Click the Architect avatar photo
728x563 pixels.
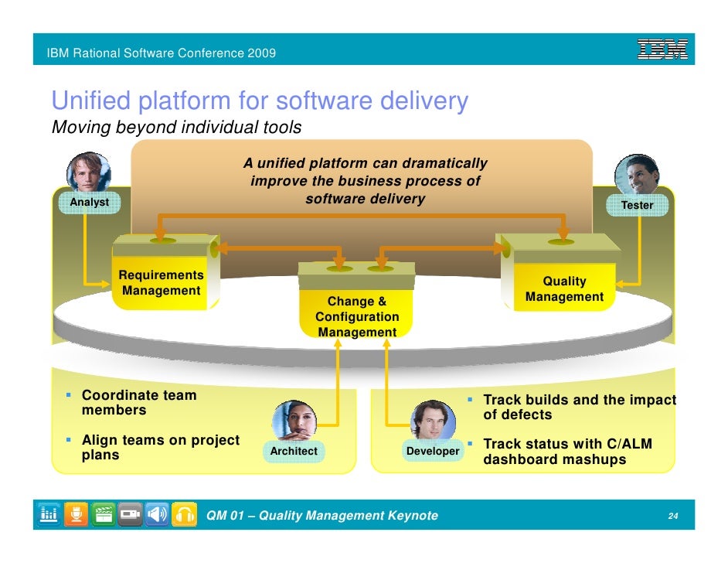point(294,421)
